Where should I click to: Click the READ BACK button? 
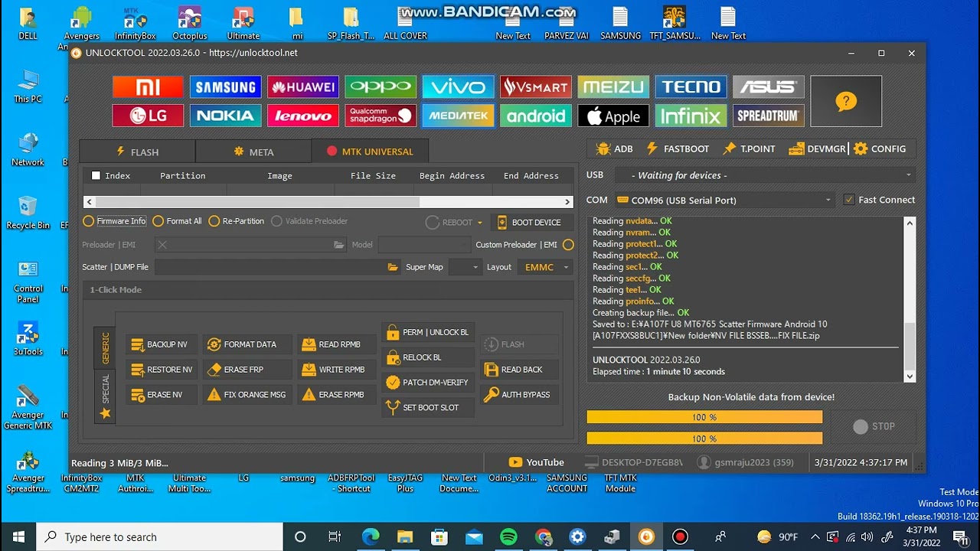click(519, 370)
